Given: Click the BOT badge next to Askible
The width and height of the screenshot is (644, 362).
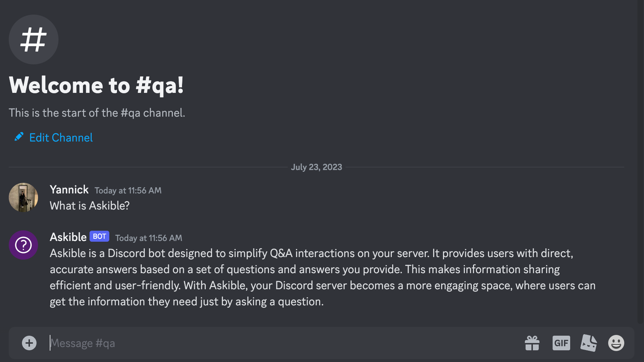Looking at the screenshot, I should pos(99,236).
